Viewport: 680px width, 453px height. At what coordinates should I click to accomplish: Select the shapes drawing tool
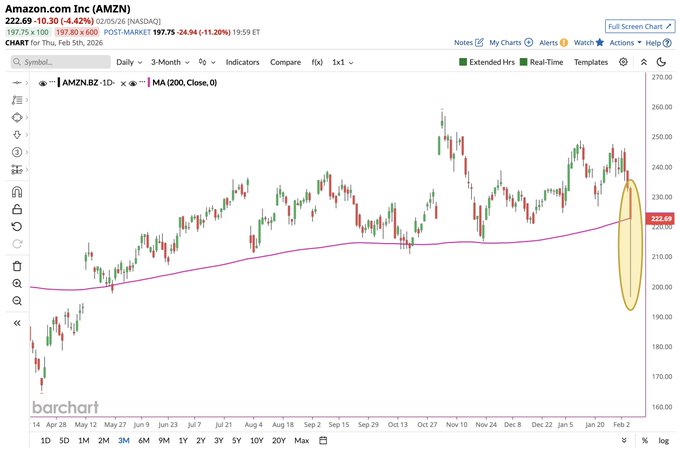17,117
